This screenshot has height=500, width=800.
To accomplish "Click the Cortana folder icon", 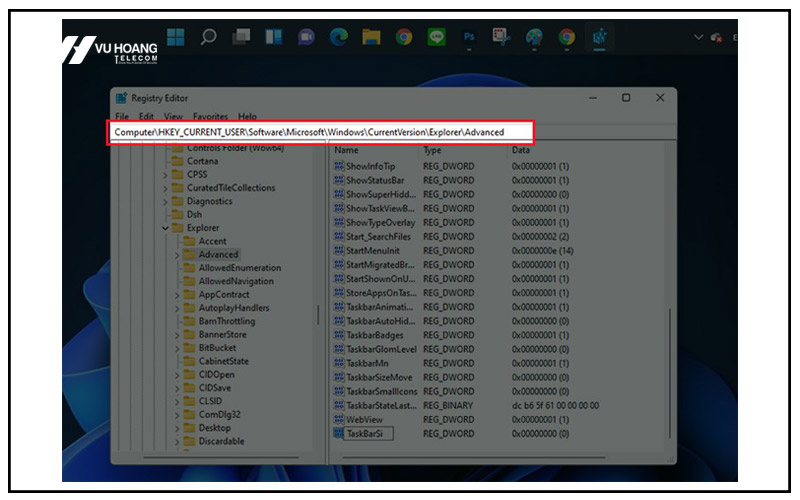I will click(177, 161).
